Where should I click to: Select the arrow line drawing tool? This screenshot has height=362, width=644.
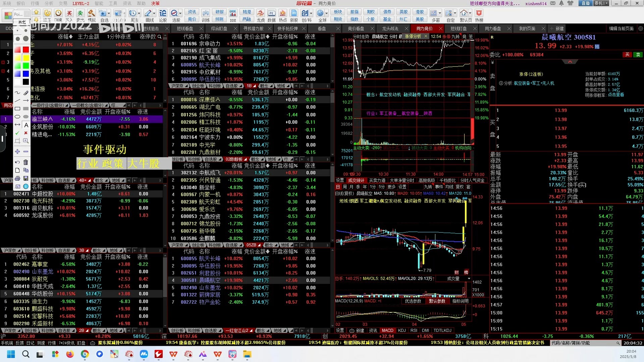pyautogui.click(x=26, y=101)
